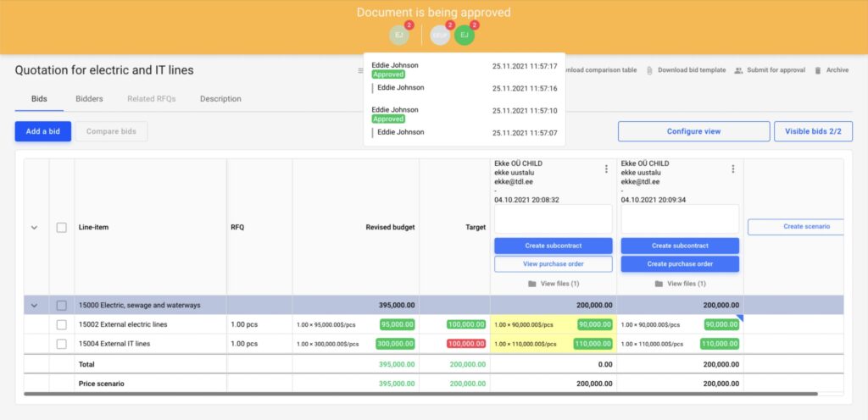Click the View purchase order button
Image resolution: width=868 pixels, height=420 pixels.
pyautogui.click(x=554, y=264)
